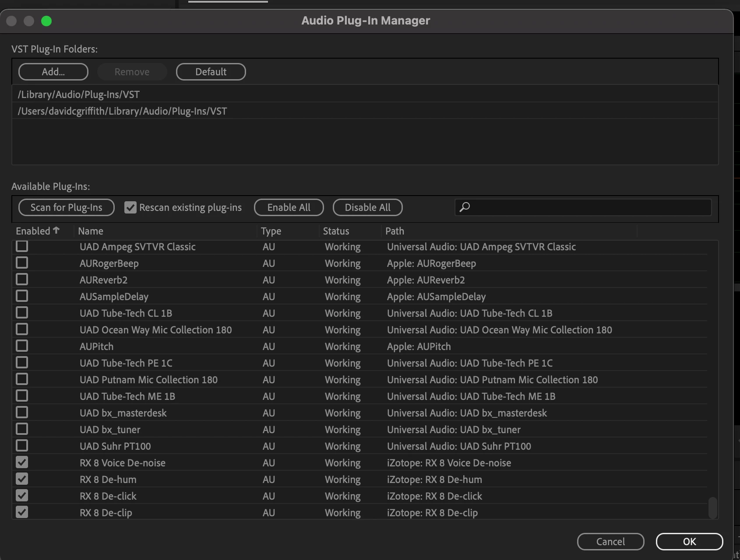Enable UAD Putnam Mic Collection 180 checkbox
Screen dimensions: 740x560
[x=22, y=379]
